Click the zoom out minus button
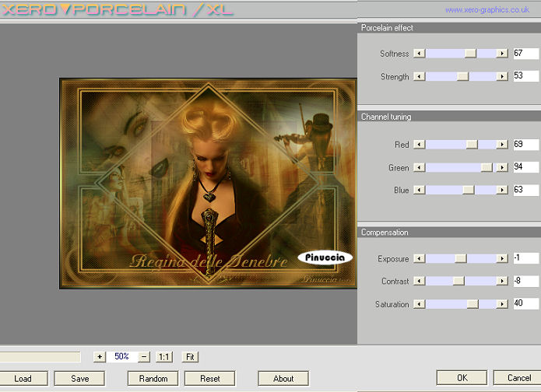This screenshot has width=541, height=392. pos(144,357)
